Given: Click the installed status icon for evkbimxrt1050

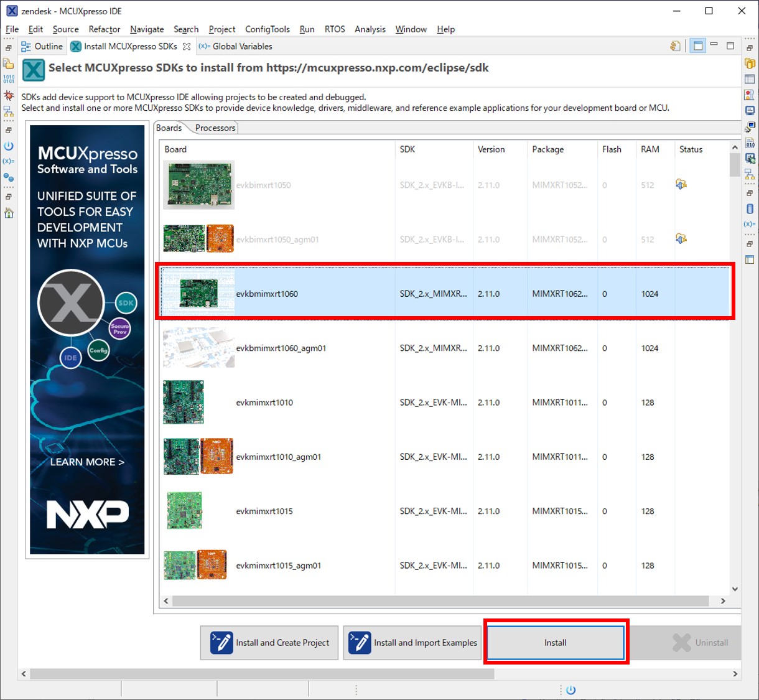Looking at the screenshot, I should tap(681, 185).
